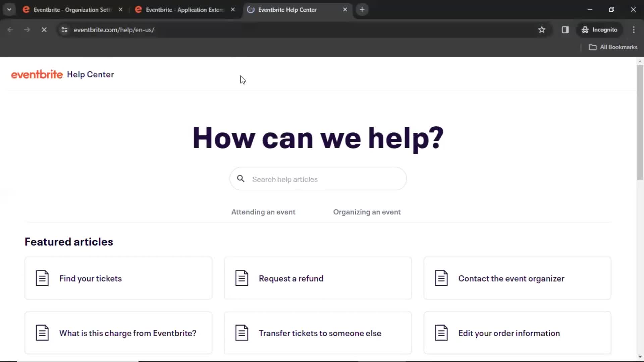Screen dimensions: 644x362
Task: Click document icon beside Transfer tickets
Action: tap(242, 333)
